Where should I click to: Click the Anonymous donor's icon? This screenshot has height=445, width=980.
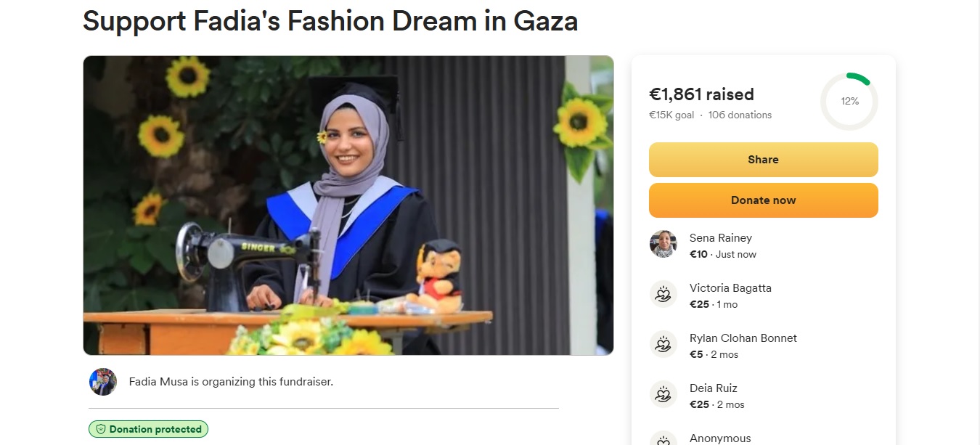(663, 438)
